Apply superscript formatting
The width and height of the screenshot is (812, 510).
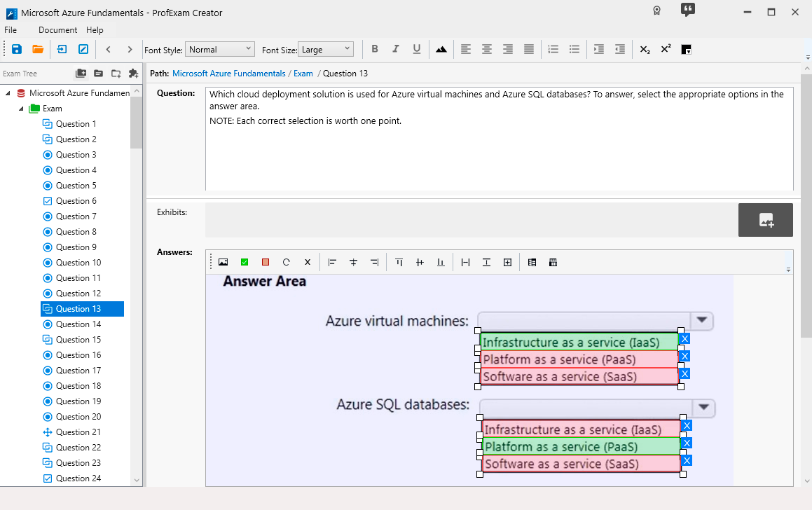666,49
